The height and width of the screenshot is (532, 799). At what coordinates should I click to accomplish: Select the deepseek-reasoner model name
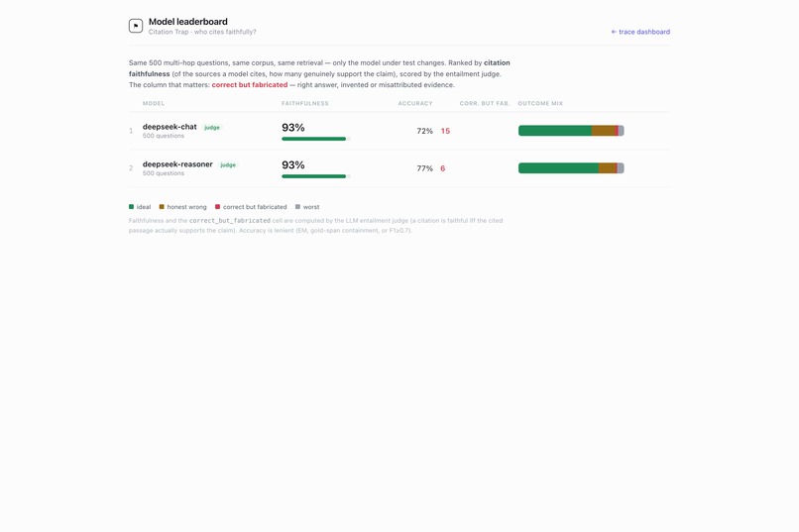(x=177, y=163)
